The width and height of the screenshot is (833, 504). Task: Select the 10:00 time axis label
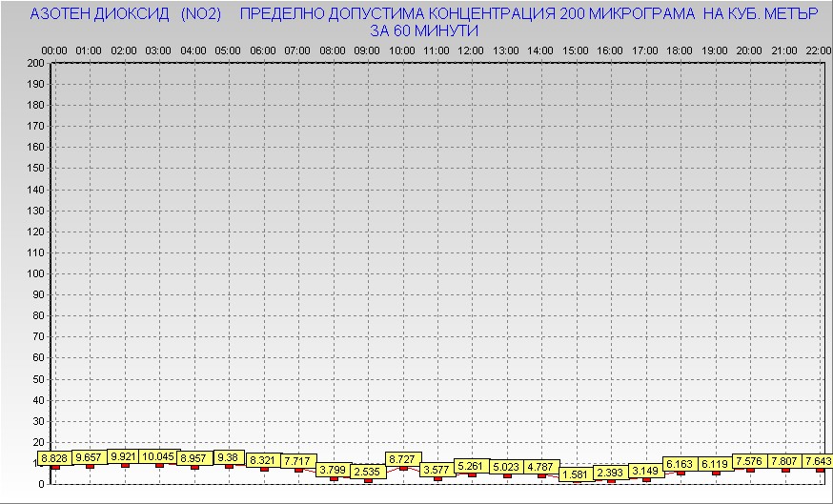[402, 50]
